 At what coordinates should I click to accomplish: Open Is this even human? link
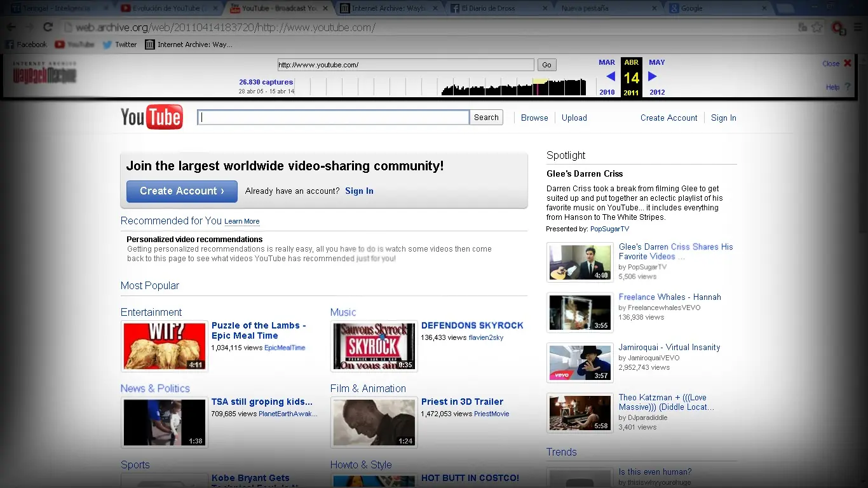pyautogui.click(x=655, y=472)
